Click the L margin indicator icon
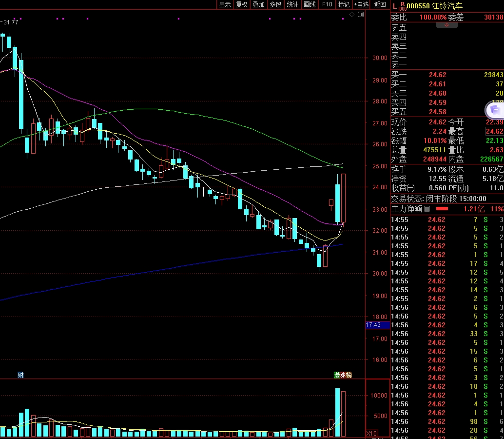The height and width of the screenshot is (439, 504). (394, 6)
